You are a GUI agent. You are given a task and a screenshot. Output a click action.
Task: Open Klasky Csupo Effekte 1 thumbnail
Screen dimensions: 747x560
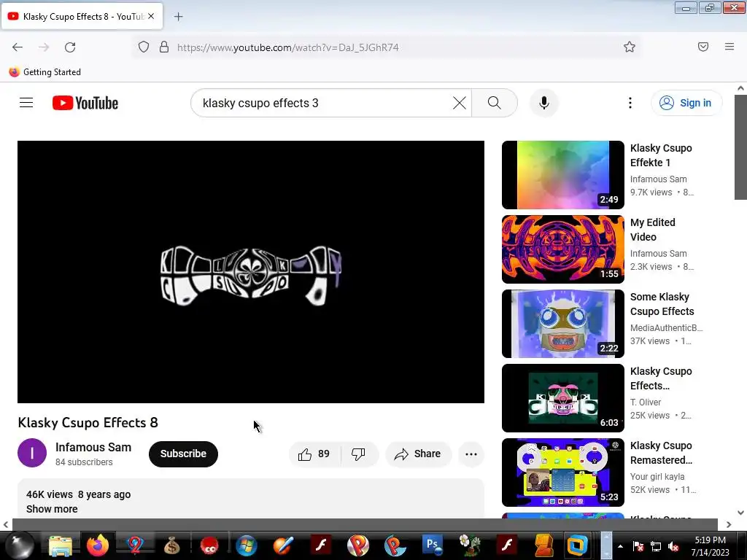563,175
